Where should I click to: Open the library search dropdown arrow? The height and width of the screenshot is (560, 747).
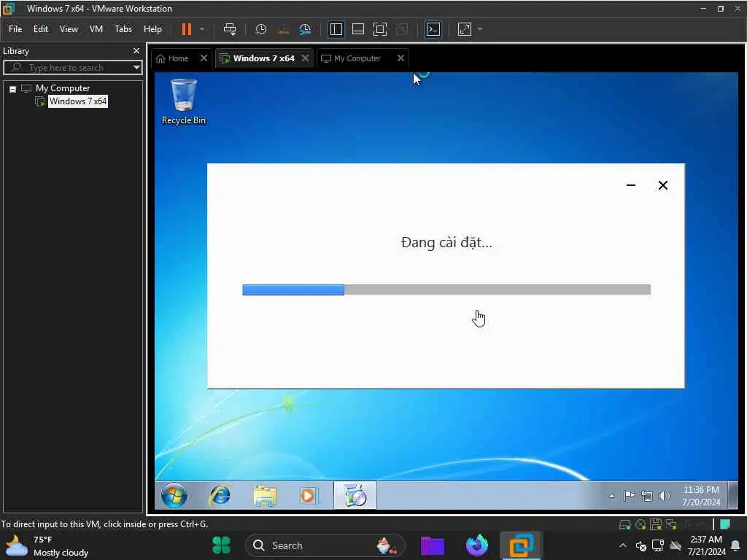(136, 68)
